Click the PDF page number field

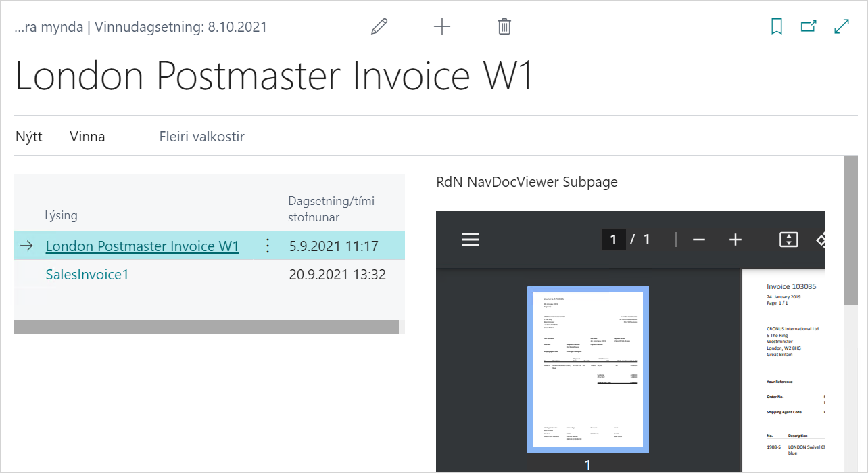pyautogui.click(x=613, y=240)
